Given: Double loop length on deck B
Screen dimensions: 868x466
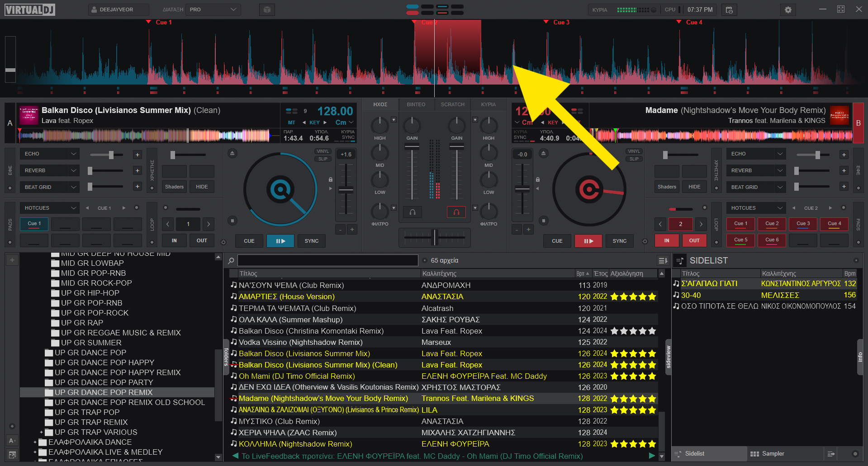Looking at the screenshot, I should pos(701,224).
